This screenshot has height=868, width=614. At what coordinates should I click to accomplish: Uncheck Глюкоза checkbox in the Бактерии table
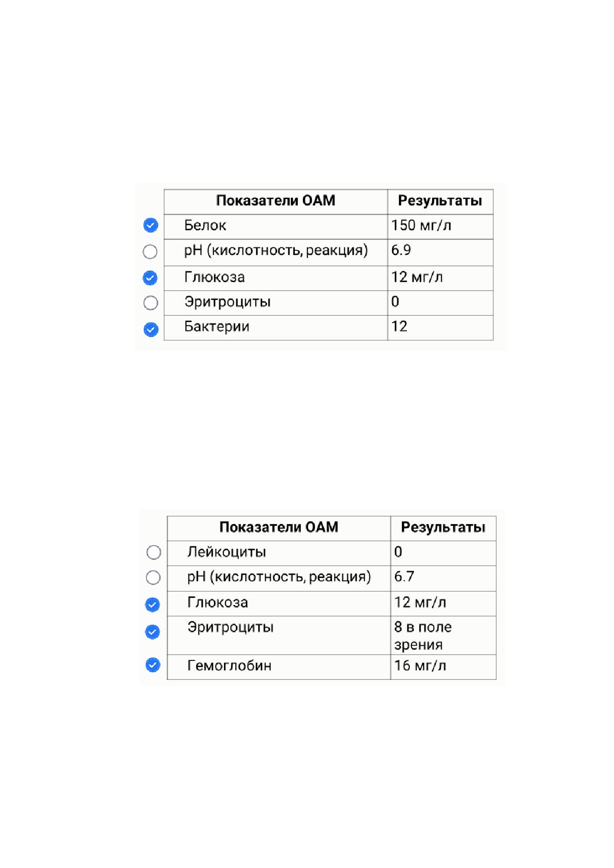(x=150, y=278)
